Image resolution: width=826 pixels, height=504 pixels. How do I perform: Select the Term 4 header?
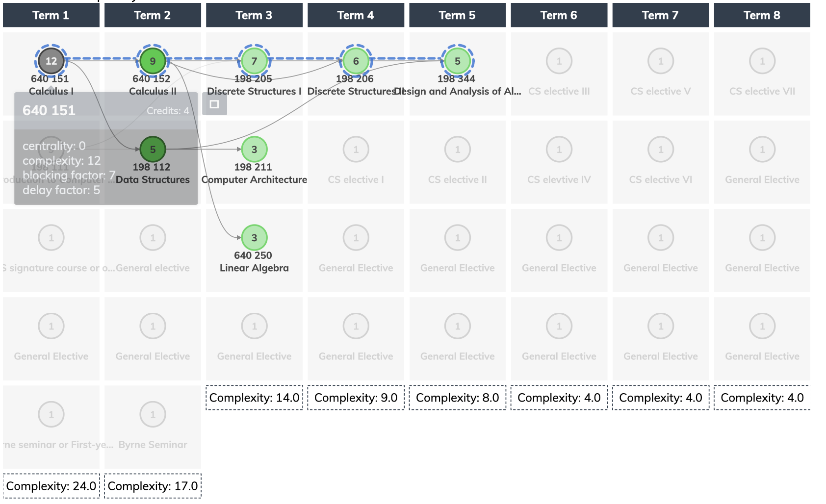pyautogui.click(x=356, y=15)
